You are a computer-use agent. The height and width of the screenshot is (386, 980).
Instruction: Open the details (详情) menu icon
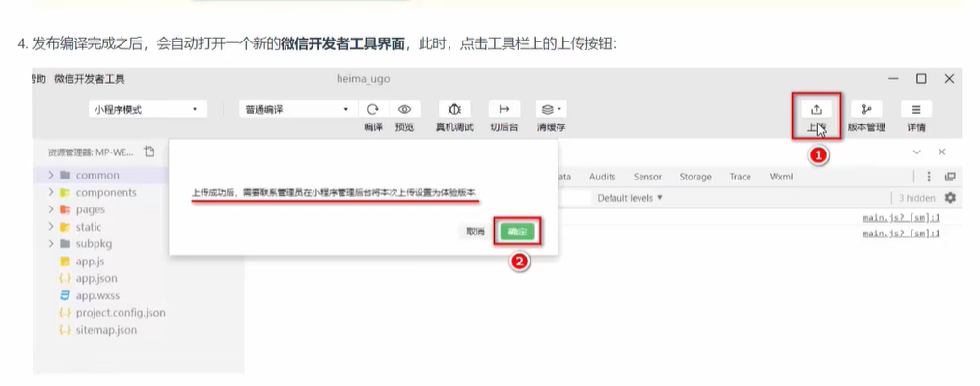click(916, 109)
